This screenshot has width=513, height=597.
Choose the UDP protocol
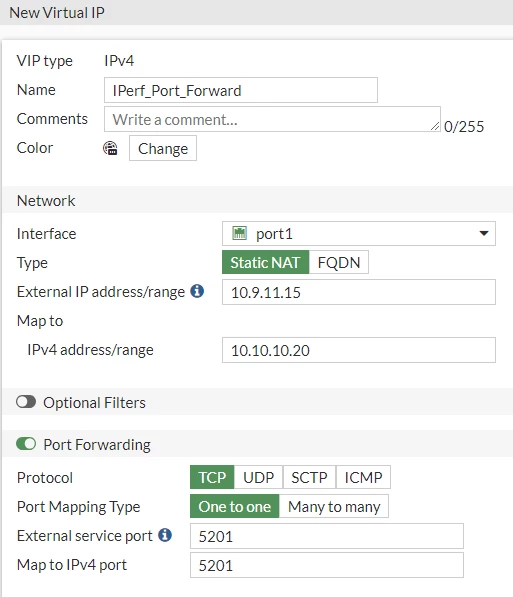pos(259,477)
